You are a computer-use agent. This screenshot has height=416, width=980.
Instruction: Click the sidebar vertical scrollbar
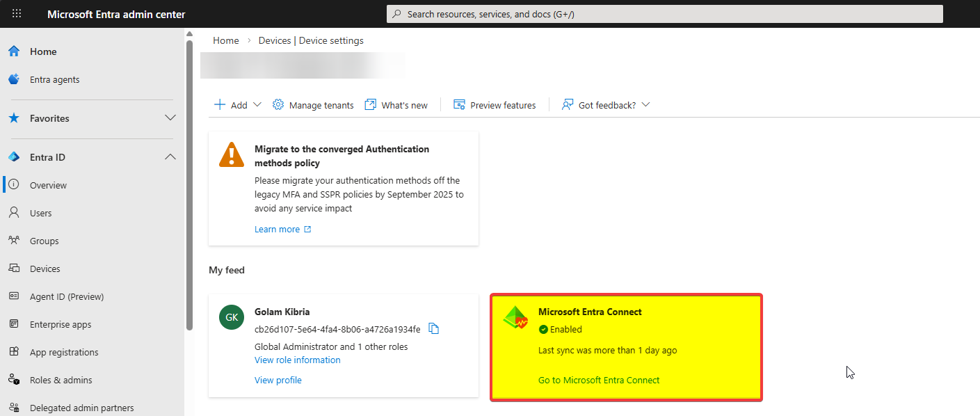tap(189, 184)
